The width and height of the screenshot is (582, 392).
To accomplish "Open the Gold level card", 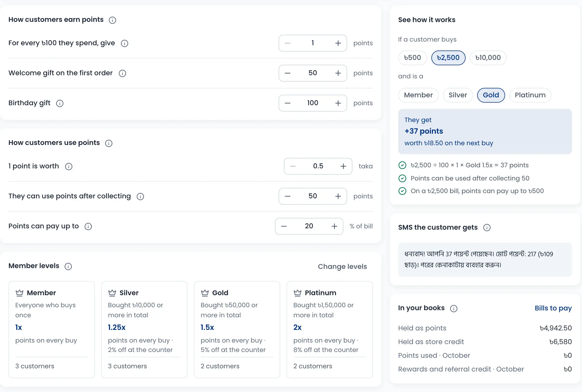I will (237, 330).
